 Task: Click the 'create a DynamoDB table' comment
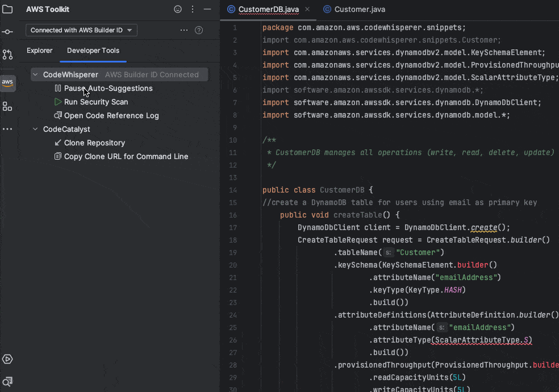click(399, 202)
